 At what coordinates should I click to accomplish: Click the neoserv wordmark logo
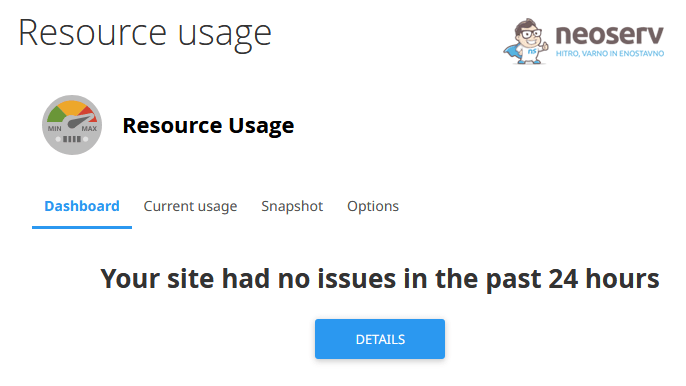[609, 34]
